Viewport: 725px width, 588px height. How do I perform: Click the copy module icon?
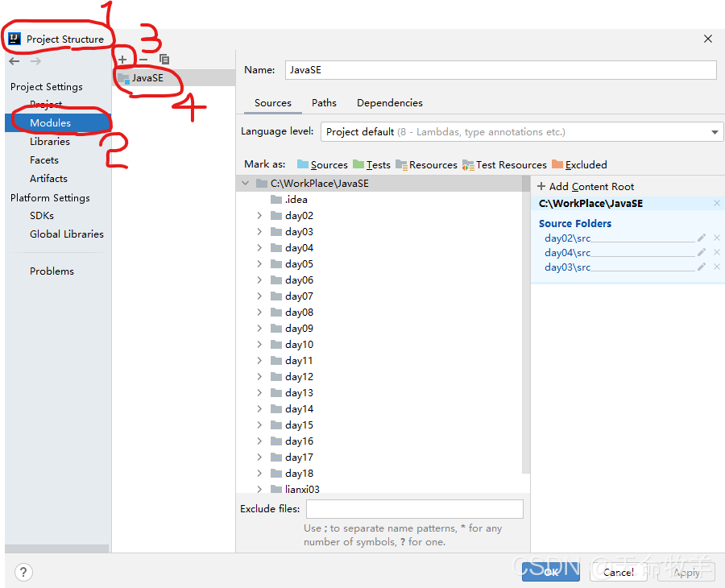tap(164, 59)
